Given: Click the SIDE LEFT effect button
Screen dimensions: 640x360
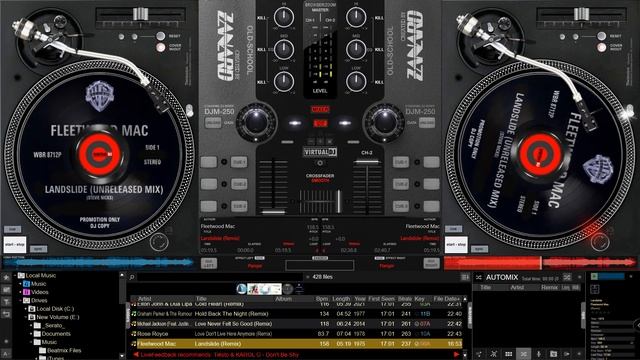Looking at the screenshot, I should pyautogui.click(x=209, y=264).
